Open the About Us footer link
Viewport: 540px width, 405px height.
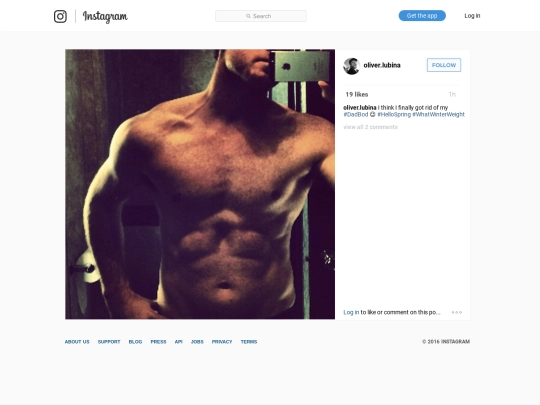77,342
